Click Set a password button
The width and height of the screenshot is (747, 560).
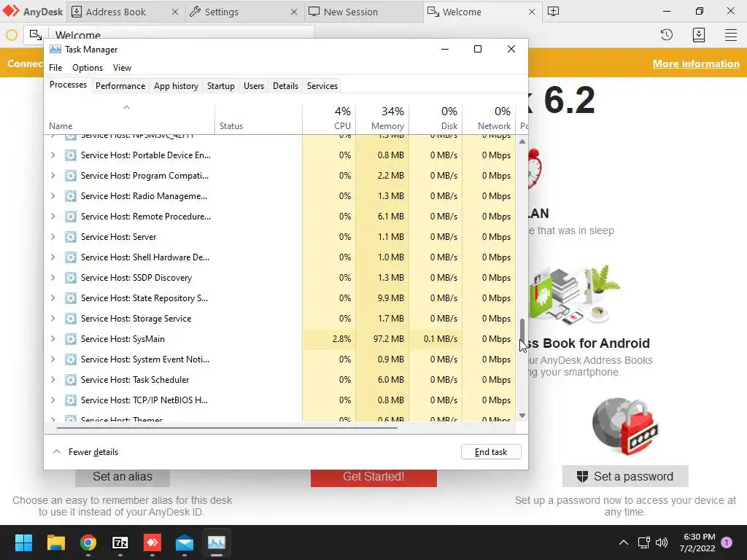point(625,476)
